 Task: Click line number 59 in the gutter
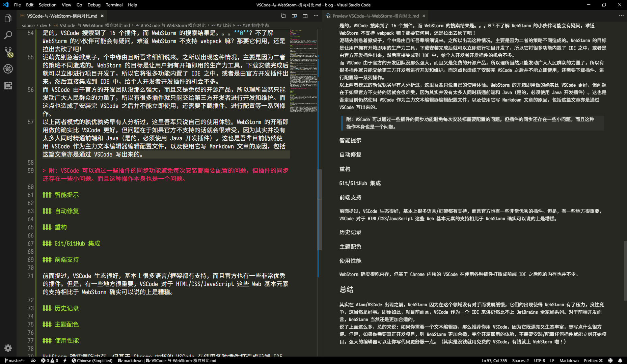click(30, 170)
